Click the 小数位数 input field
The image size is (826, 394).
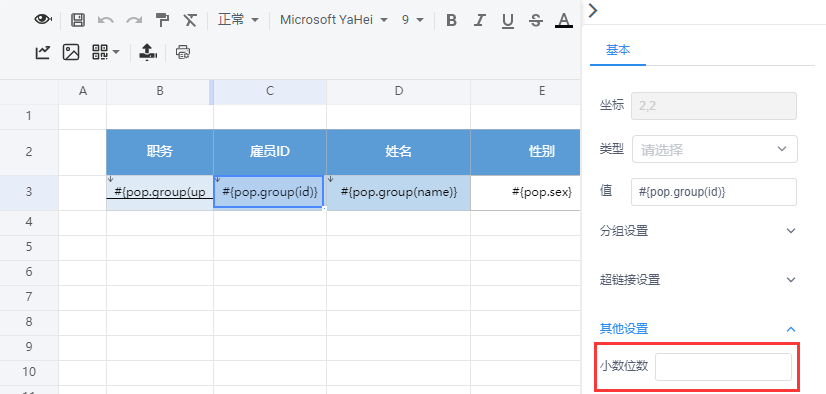[x=723, y=367]
